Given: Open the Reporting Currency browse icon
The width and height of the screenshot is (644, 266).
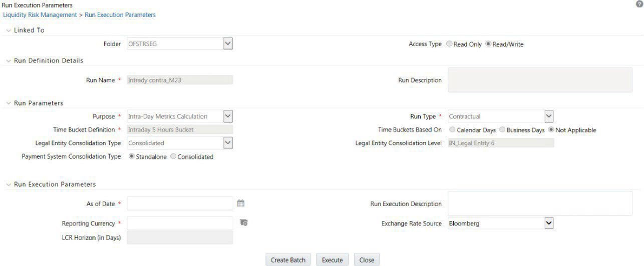Looking at the screenshot, I should pos(244,223).
